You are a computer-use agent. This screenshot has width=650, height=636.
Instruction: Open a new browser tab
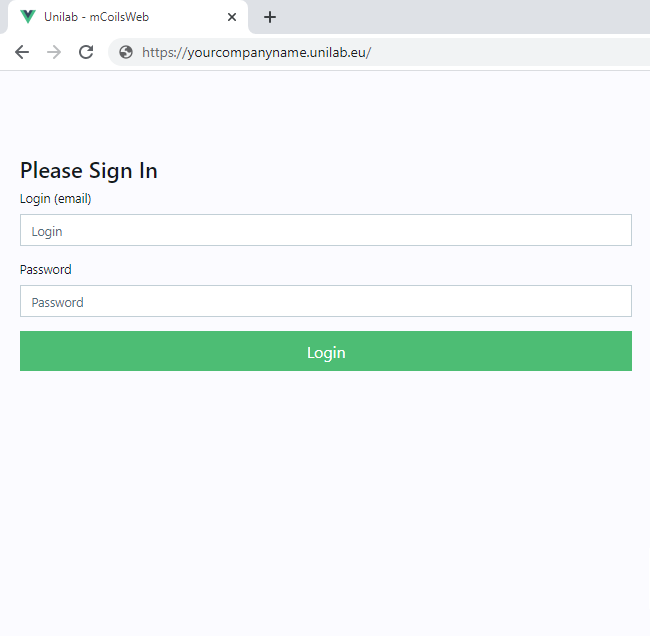click(269, 17)
